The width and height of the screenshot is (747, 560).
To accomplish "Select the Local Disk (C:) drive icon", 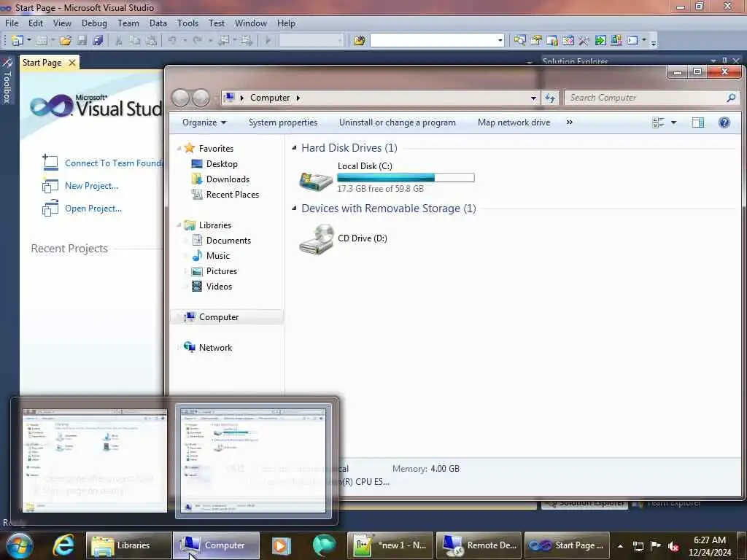I will pyautogui.click(x=315, y=181).
